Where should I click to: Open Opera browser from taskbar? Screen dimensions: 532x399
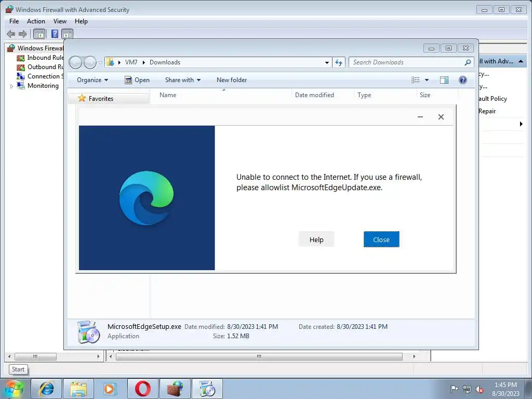143,389
